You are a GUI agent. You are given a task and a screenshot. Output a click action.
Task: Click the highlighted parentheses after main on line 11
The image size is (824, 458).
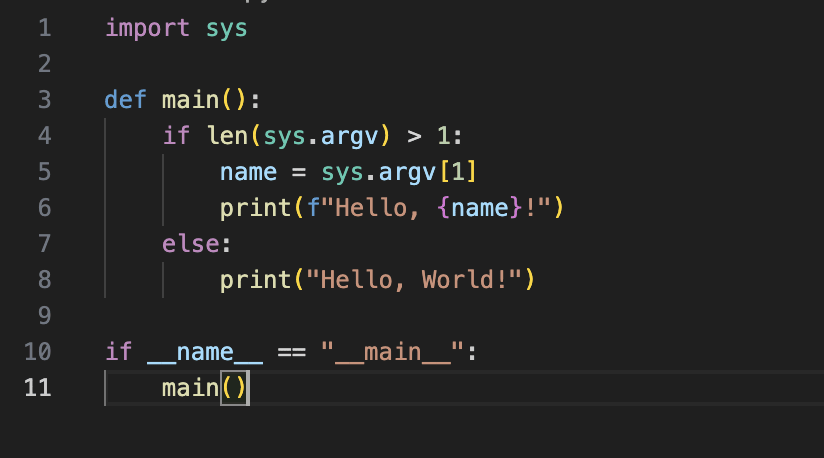tap(234, 388)
